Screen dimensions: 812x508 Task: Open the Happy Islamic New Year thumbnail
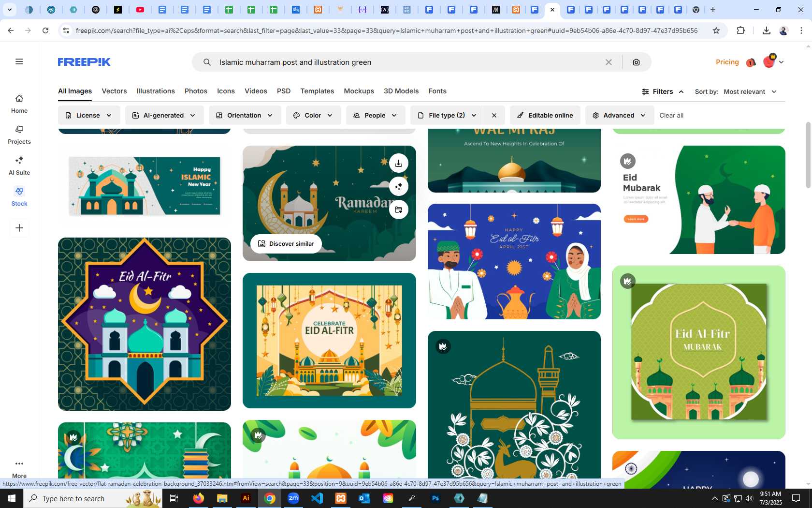point(145,186)
